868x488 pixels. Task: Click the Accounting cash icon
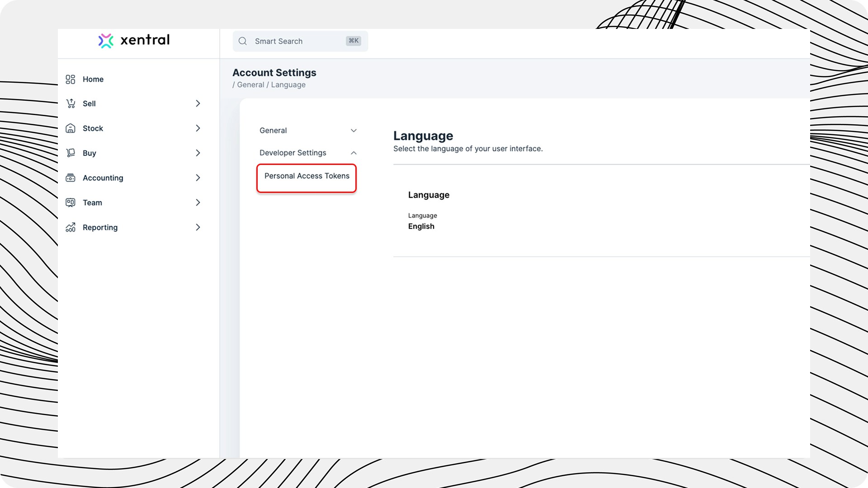(71, 178)
